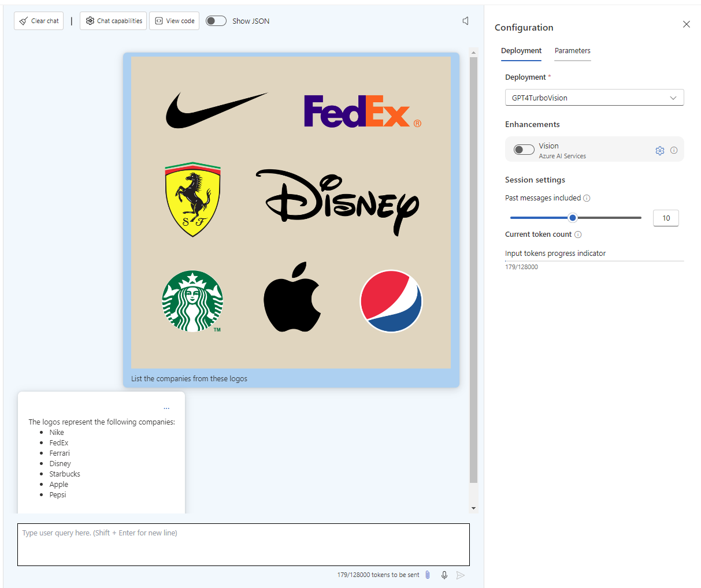This screenshot has width=701, height=588.
Task: Click the Vision enhancement info icon
Action: pyautogui.click(x=674, y=150)
